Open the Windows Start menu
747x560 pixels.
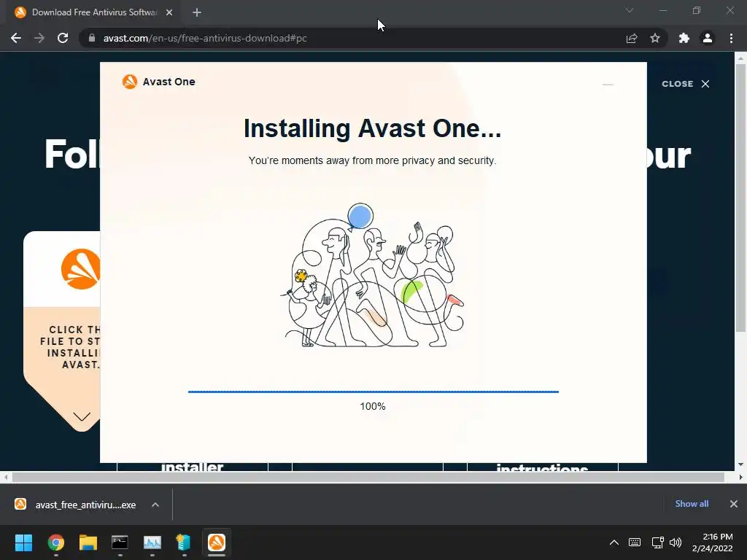click(23, 542)
